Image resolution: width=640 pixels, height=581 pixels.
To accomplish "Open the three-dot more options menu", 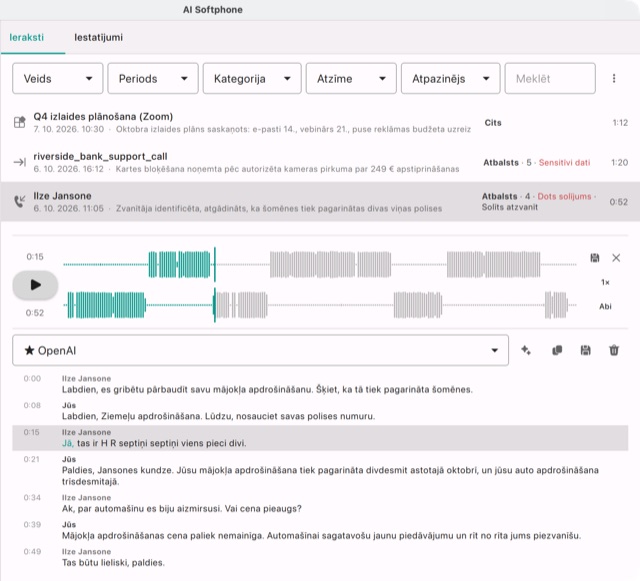I will click(x=613, y=78).
